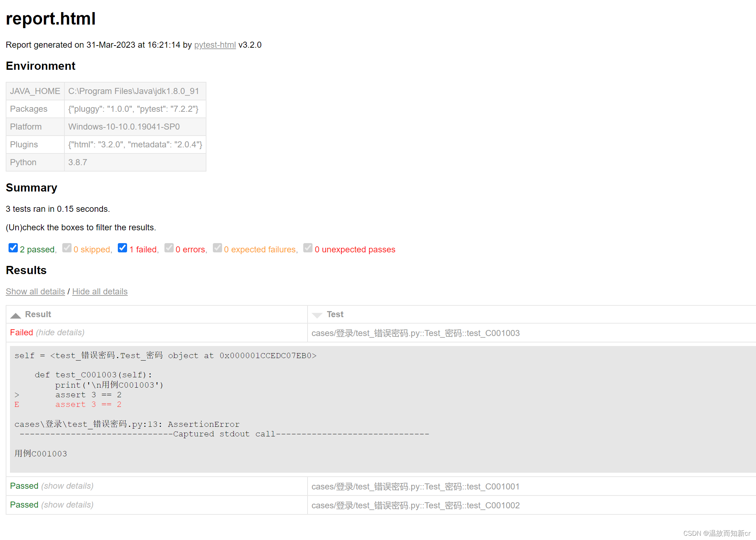
Task: Click the red assert 3 == 2 error line
Action: pyautogui.click(x=88, y=404)
